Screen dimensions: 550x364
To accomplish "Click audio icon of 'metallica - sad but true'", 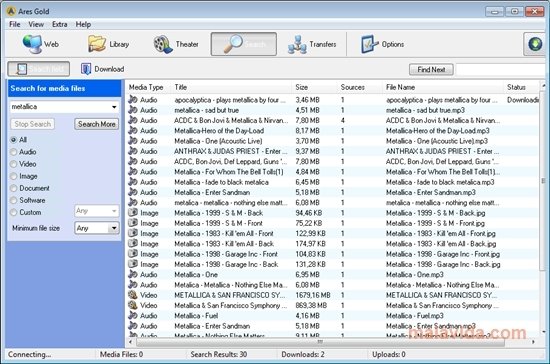I will click(133, 110).
